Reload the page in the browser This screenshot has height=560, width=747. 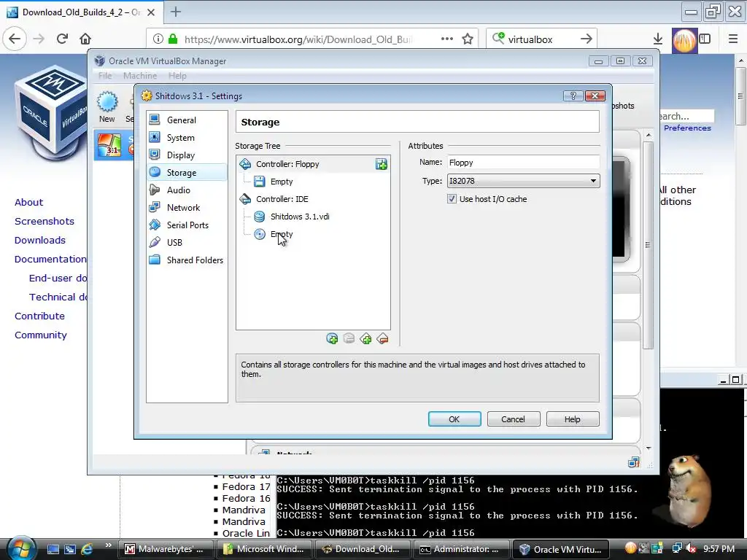(62, 39)
